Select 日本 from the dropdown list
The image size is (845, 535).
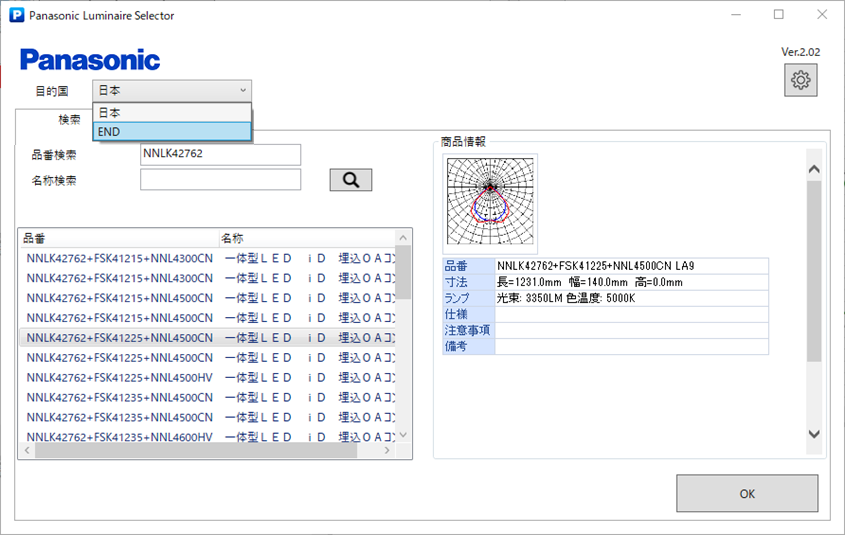[x=171, y=113]
